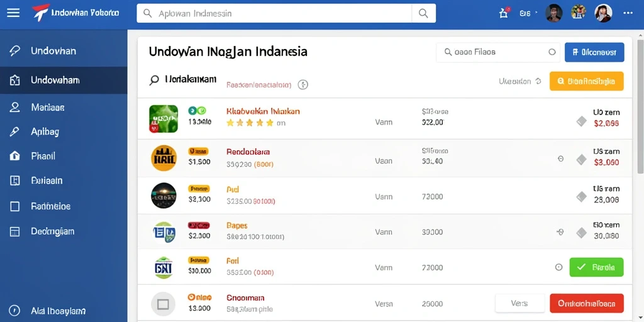Click the circle icon inside the filter field
This screenshot has height=322, width=644.
[552, 52]
